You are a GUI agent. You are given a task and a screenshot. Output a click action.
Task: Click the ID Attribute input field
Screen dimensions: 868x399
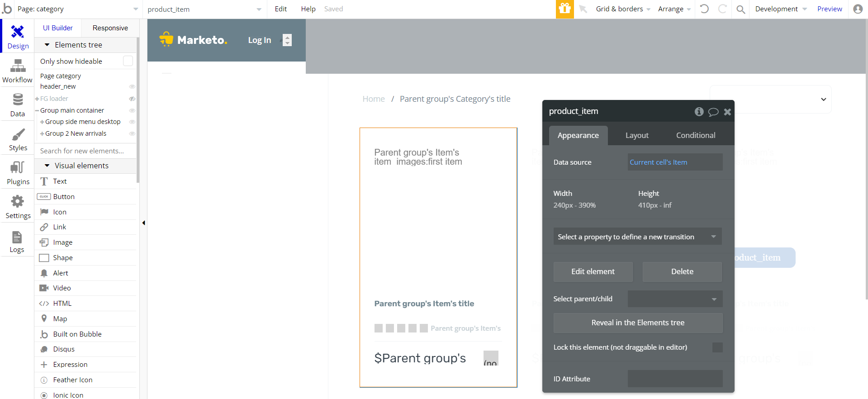pyautogui.click(x=675, y=379)
